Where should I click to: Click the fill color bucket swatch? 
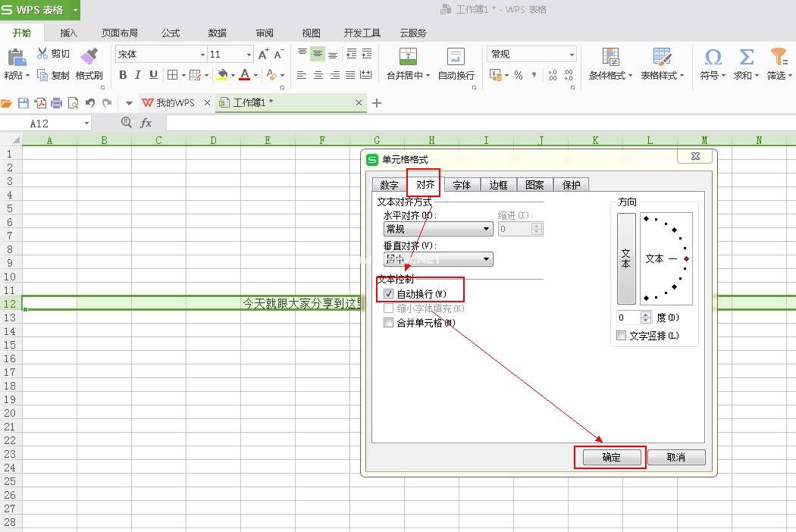(221, 75)
